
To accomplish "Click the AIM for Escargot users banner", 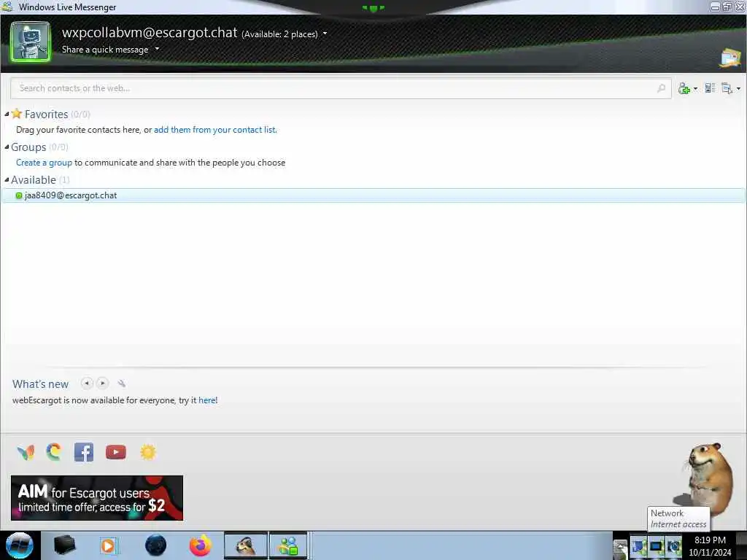I will 97,497.
